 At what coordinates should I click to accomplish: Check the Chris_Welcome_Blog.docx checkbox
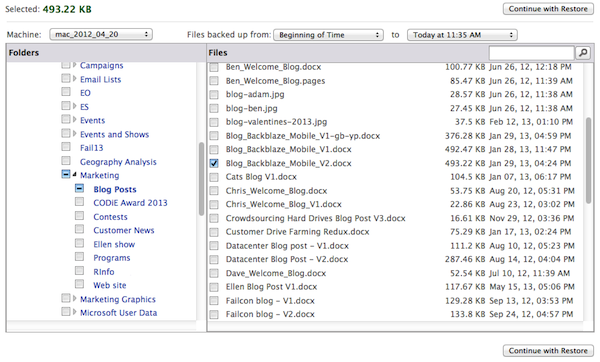coord(214,191)
